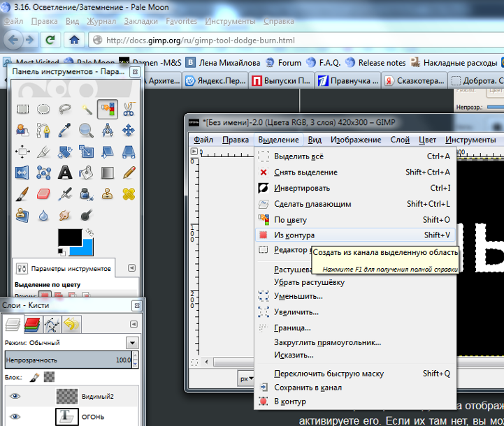
Task: Open the px units dropdown
Action: pyautogui.click(x=246, y=379)
